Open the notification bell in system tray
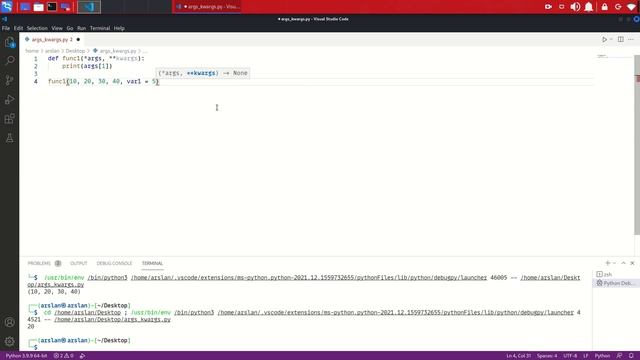 [589, 7]
